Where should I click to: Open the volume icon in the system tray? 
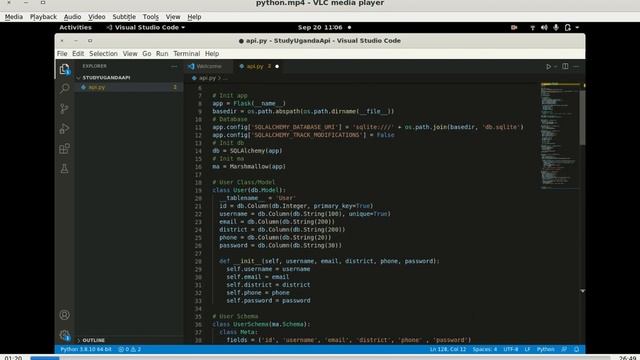click(x=544, y=27)
